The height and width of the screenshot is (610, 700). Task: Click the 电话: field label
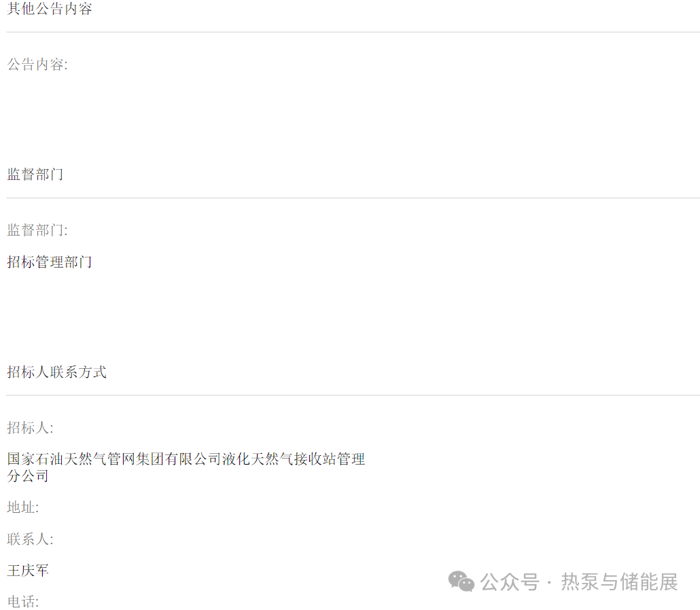(x=23, y=602)
